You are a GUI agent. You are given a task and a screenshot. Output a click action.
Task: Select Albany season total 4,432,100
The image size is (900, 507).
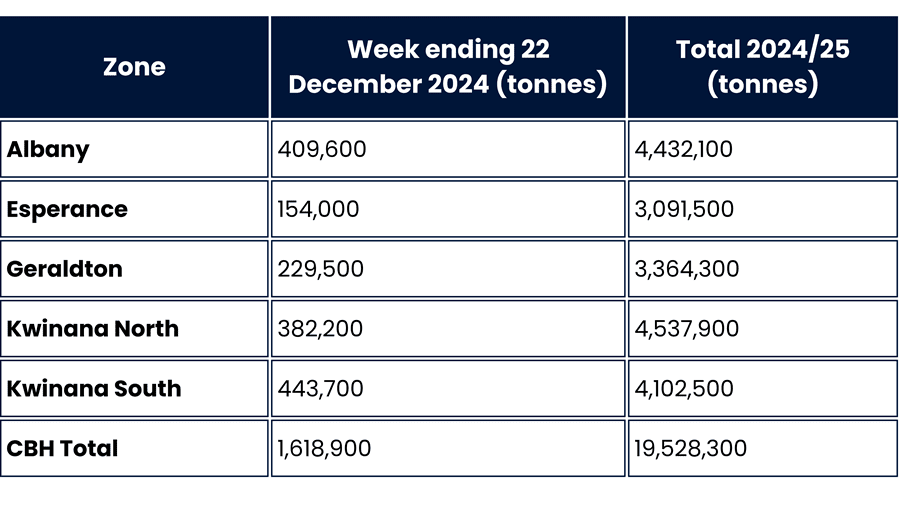684,149
